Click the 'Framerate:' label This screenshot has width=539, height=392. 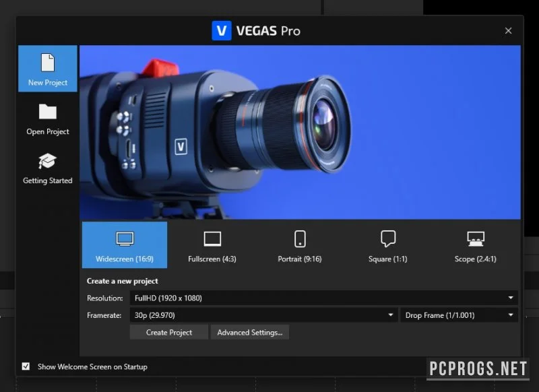[104, 315]
